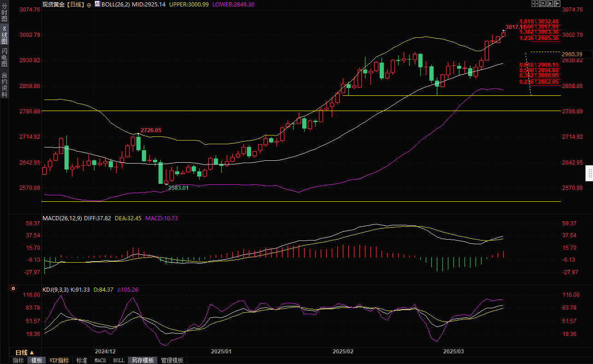The image size is (593, 364).
Task: Click the DEA:32.45 readout
Action: (x=128, y=218)
